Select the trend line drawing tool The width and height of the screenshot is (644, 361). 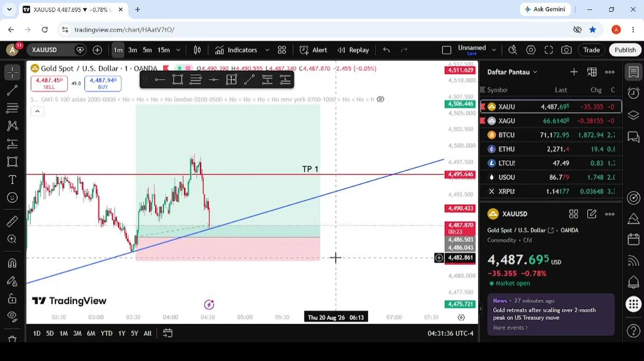pos(13,91)
